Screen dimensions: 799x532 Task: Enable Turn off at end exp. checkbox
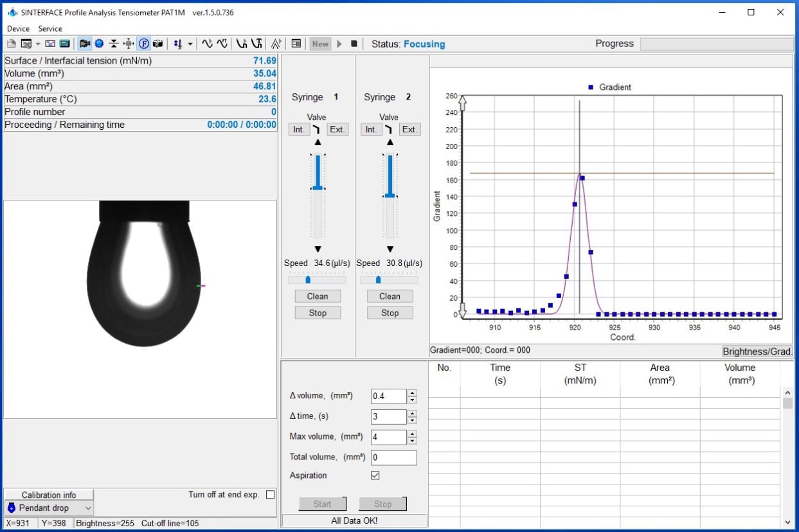(270, 495)
